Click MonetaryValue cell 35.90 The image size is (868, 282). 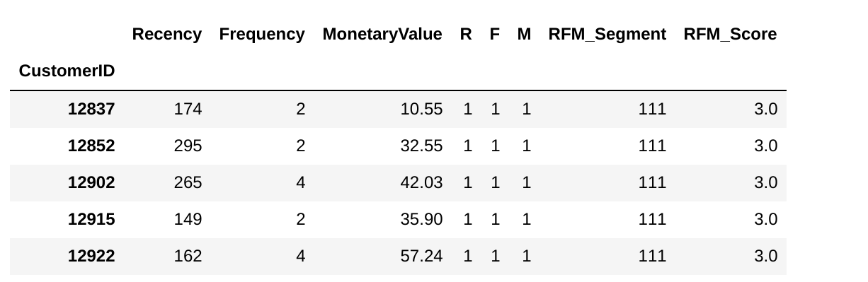[x=421, y=219]
